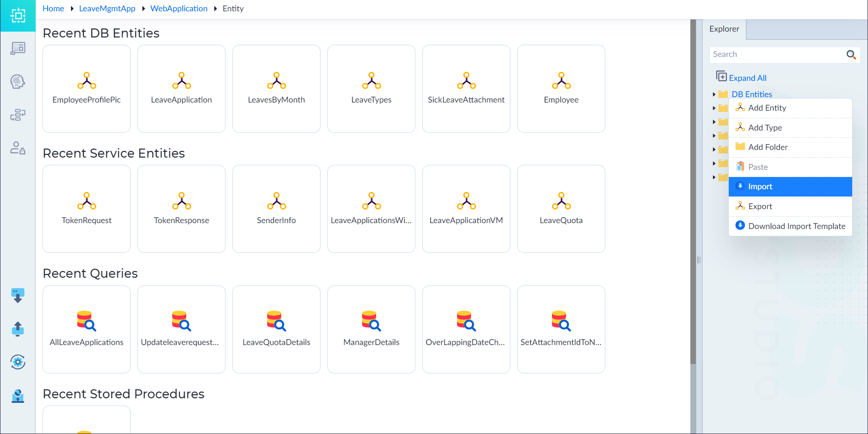
Task: Open the LeaveApplication entity card
Action: coord(181,89)
